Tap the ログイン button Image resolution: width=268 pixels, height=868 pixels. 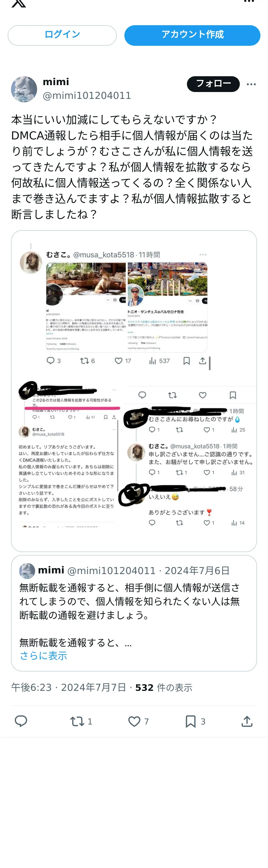62,35
